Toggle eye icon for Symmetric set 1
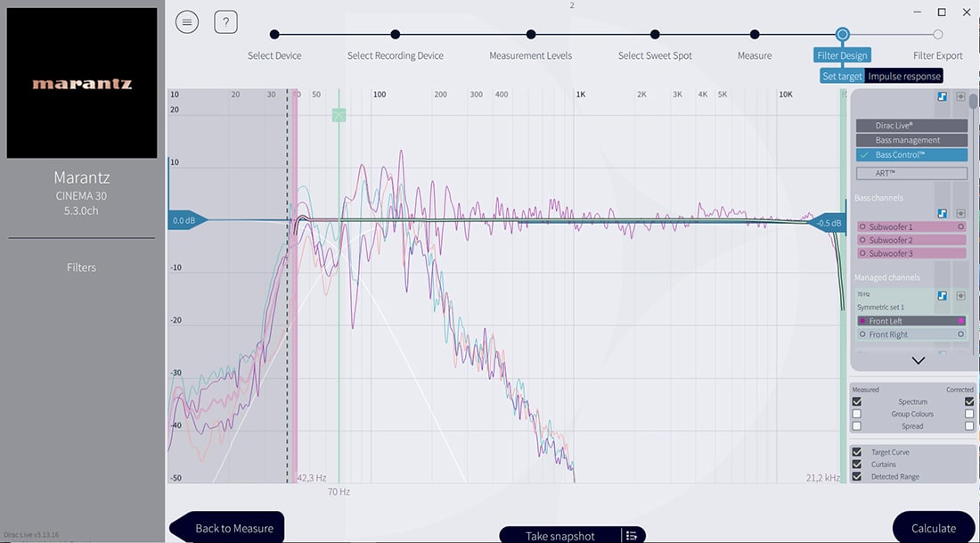The image size is (980, 543). pos(960,295)
